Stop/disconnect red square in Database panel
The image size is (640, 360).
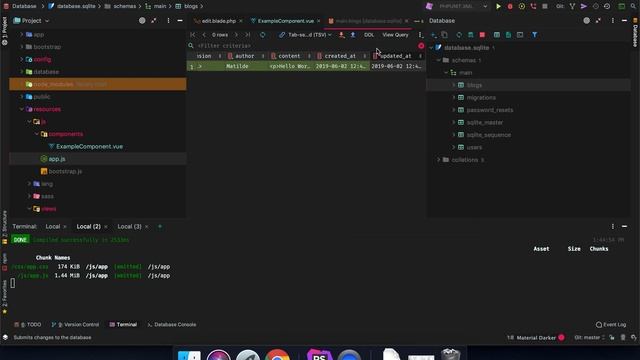pos(482,35)
